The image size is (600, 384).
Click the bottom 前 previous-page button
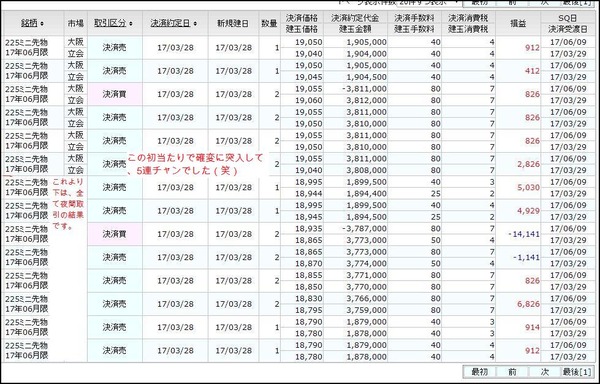coord(512,372)
